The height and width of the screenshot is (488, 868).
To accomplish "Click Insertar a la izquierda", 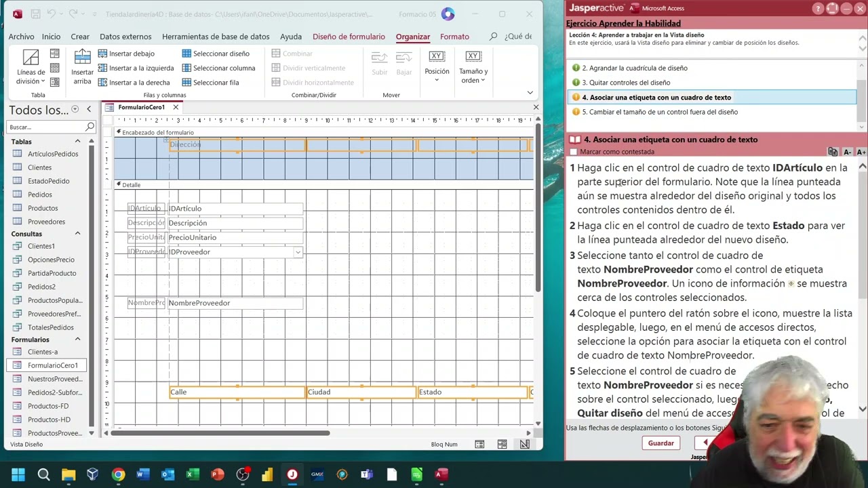I will tap(136, 68).
